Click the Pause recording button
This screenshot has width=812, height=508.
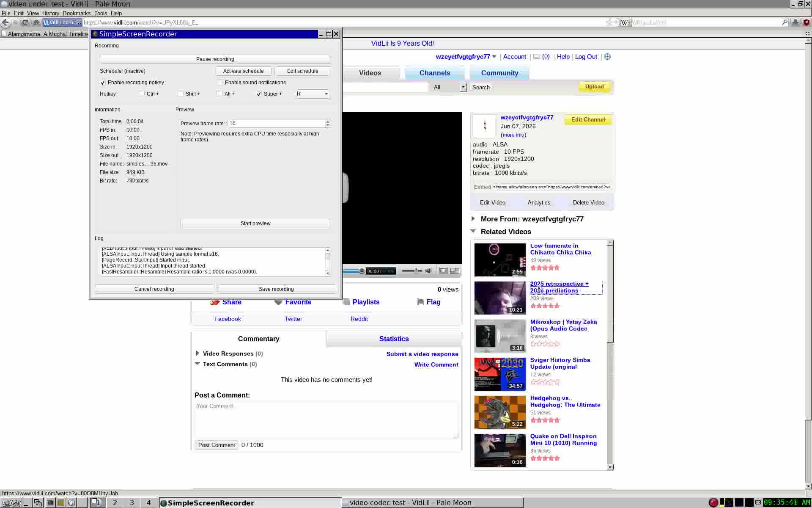(x=215, y=59)
